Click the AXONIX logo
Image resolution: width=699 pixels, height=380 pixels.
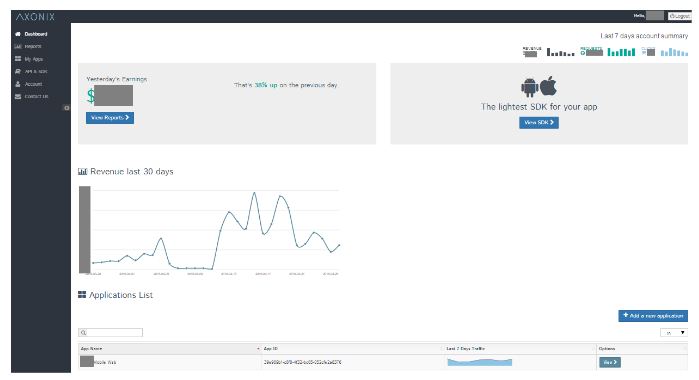[x=35, y=17]
